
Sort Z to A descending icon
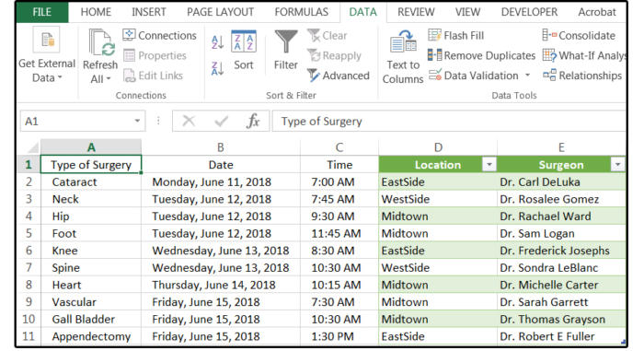tap(217, 68)
